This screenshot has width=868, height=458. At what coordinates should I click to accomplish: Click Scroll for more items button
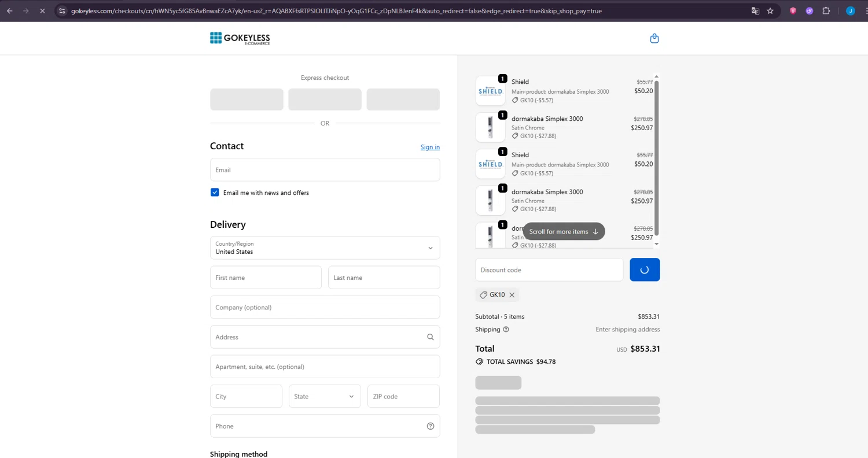[564, 231]
